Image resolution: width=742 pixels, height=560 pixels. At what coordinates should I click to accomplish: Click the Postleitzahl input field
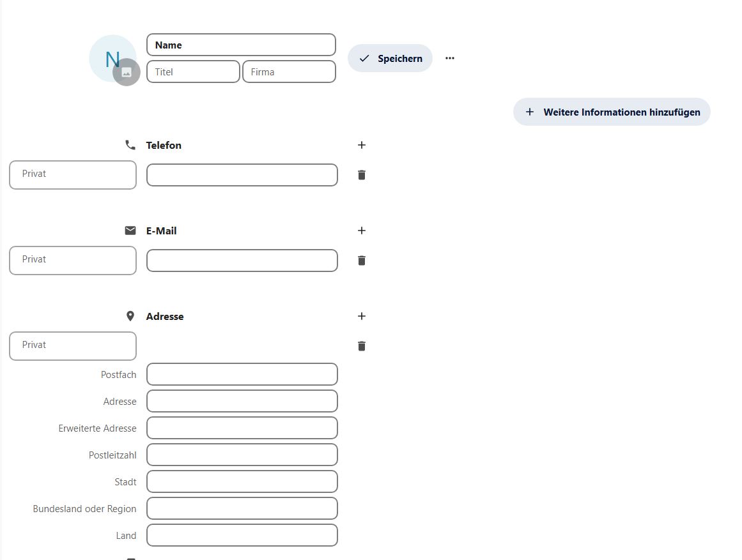coord(242,455)
